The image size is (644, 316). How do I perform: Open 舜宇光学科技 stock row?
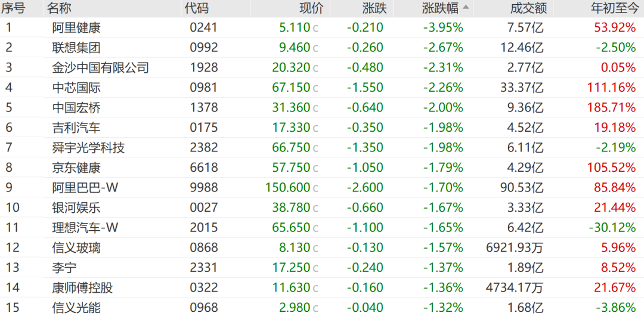click(x=88, y=148)
